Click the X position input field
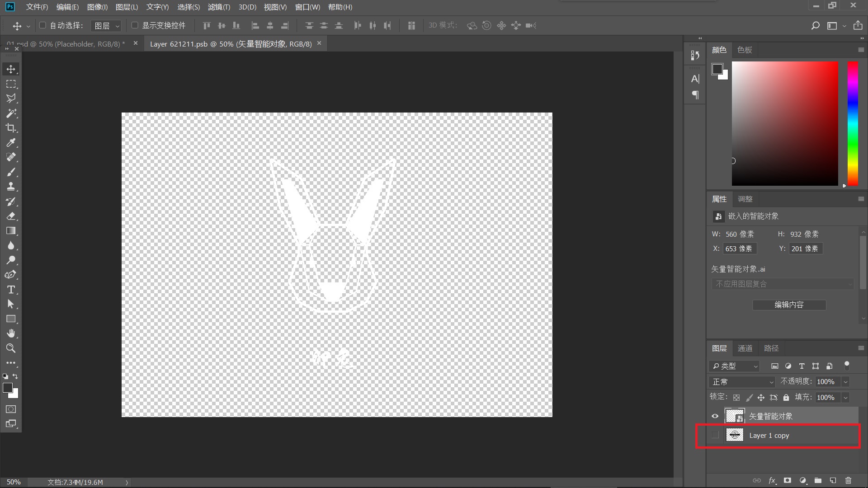 739,249
